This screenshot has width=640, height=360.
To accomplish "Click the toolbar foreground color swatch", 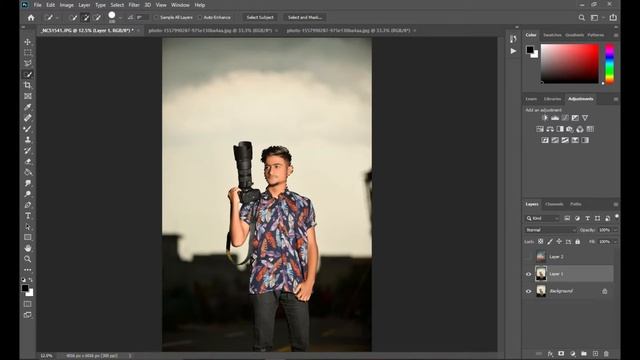I will [x=25, y=288].
